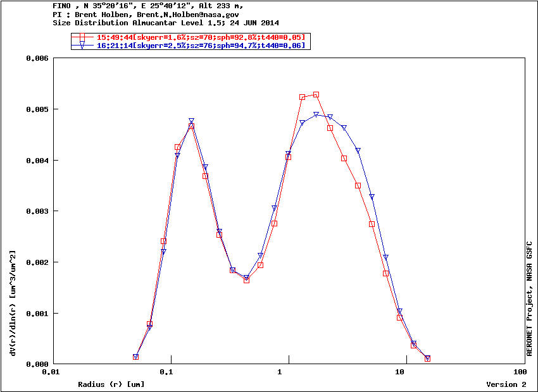The image size is (538, 392).
Task: Click the 100 x-axis tick label
Action: 519,373
